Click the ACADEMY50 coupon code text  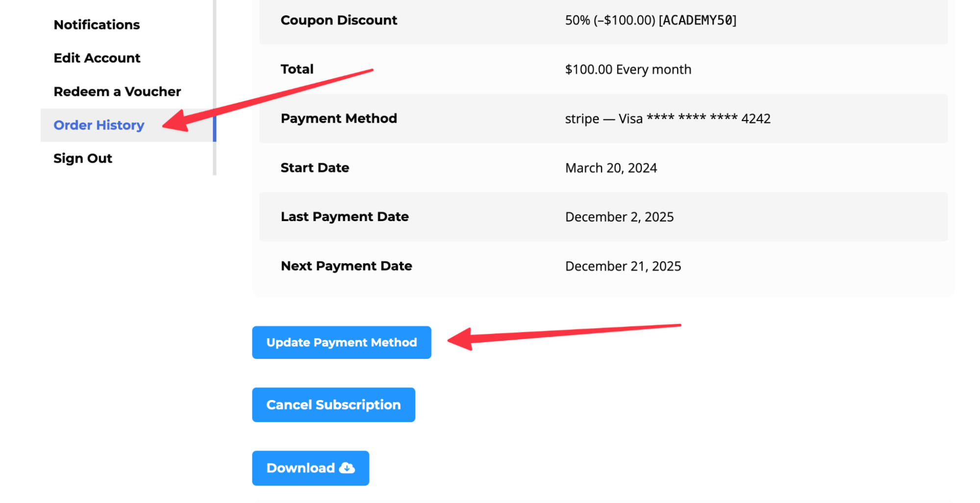(697, 20)
